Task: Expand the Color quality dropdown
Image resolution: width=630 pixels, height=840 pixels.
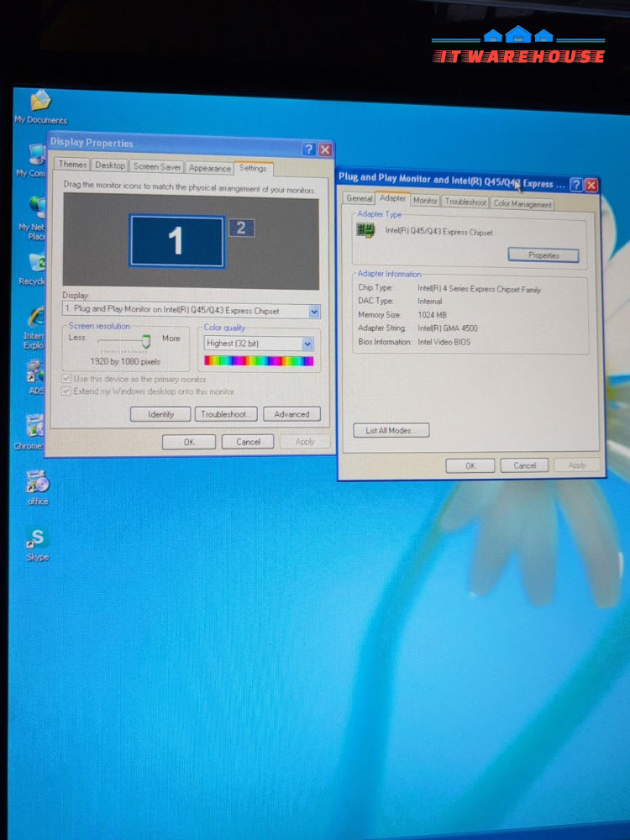Action: (x=307, y=344)
